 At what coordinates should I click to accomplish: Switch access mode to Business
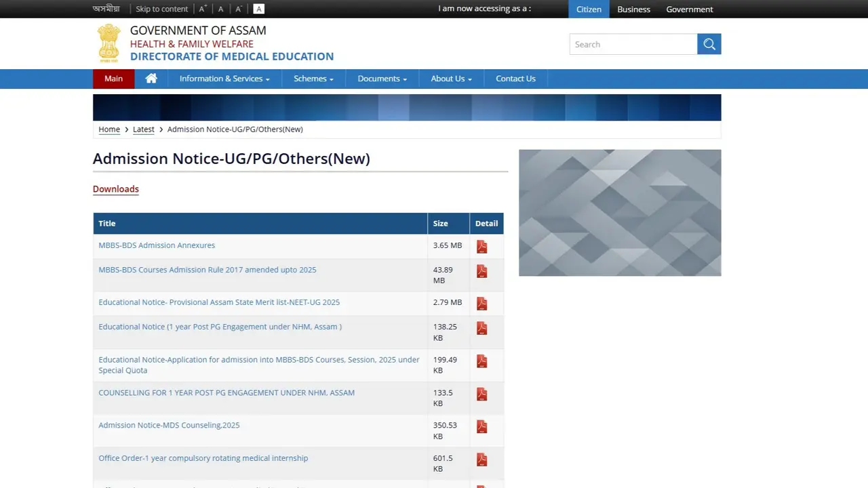[633, 9]
